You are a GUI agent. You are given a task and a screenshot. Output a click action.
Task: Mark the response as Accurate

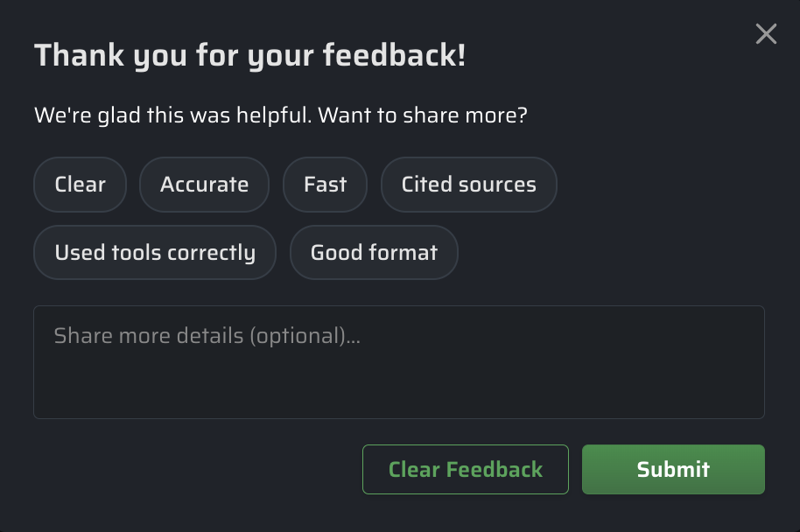[204, 185]
